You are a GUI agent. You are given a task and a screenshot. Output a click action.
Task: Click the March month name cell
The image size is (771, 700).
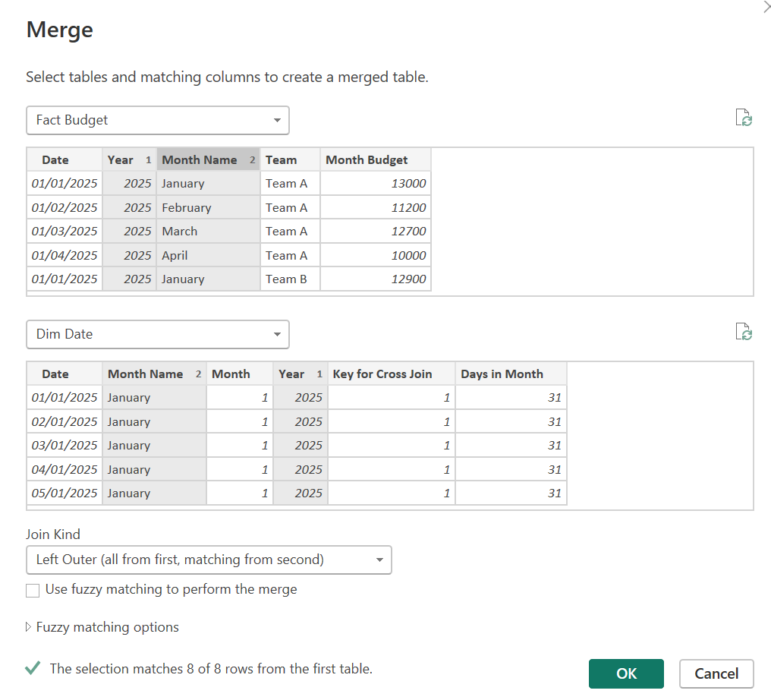[209, 232]
